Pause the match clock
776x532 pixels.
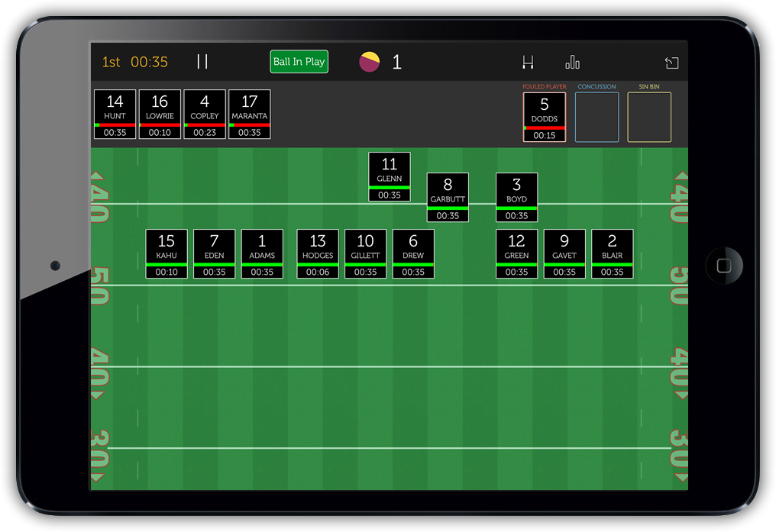coord(202,62)
